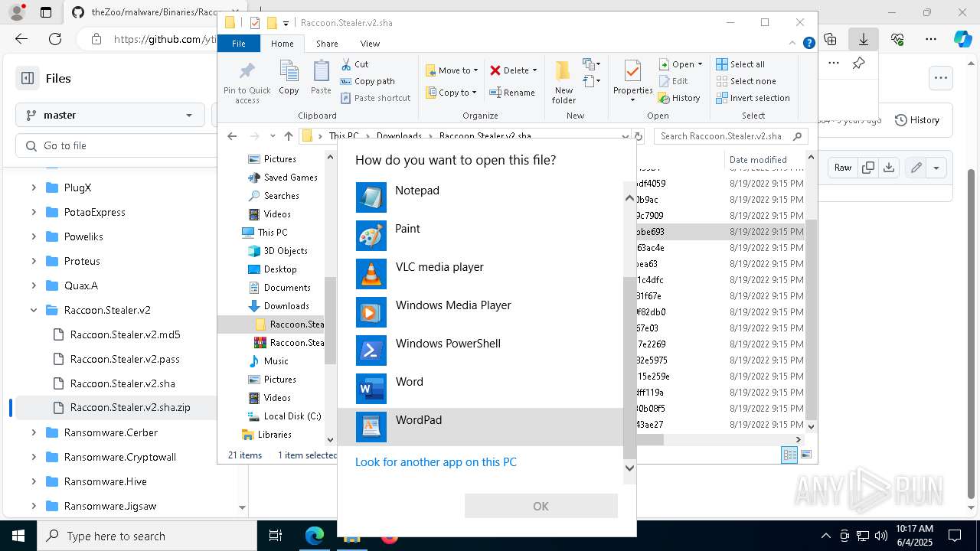This screenshot has width=980, height=551.
Task: Copy raw file icon on GitHub
Action: (x=868, y=168)
